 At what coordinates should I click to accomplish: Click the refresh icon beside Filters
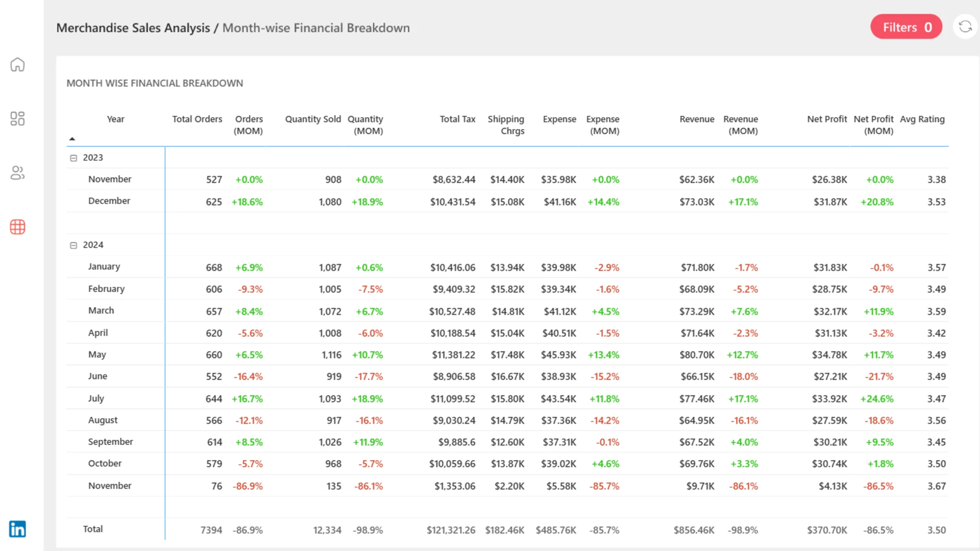coord(965,27)
